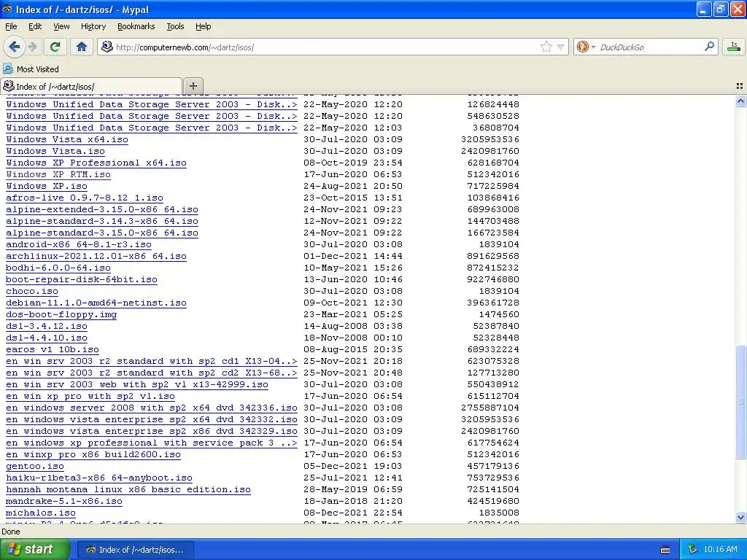The width and height of the screenshot is (747, 560).
Task: Open the michalos.iso link
Action: coord(41,513)
